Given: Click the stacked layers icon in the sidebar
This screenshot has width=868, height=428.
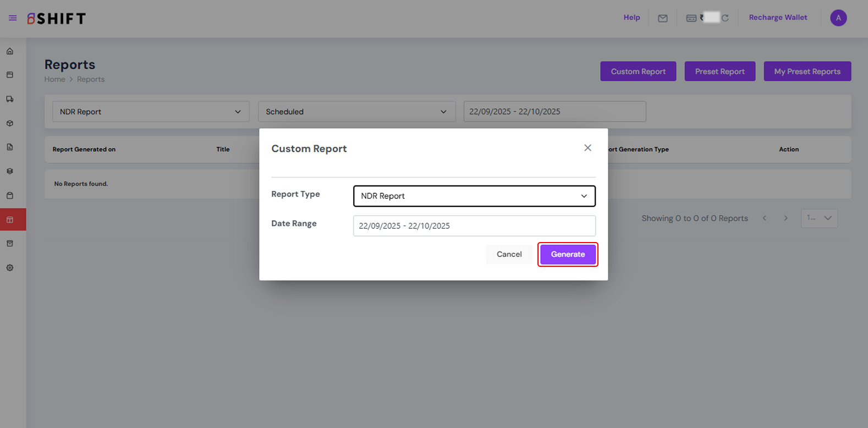Looking at the screenshot, I should click(x=10, y=171).
